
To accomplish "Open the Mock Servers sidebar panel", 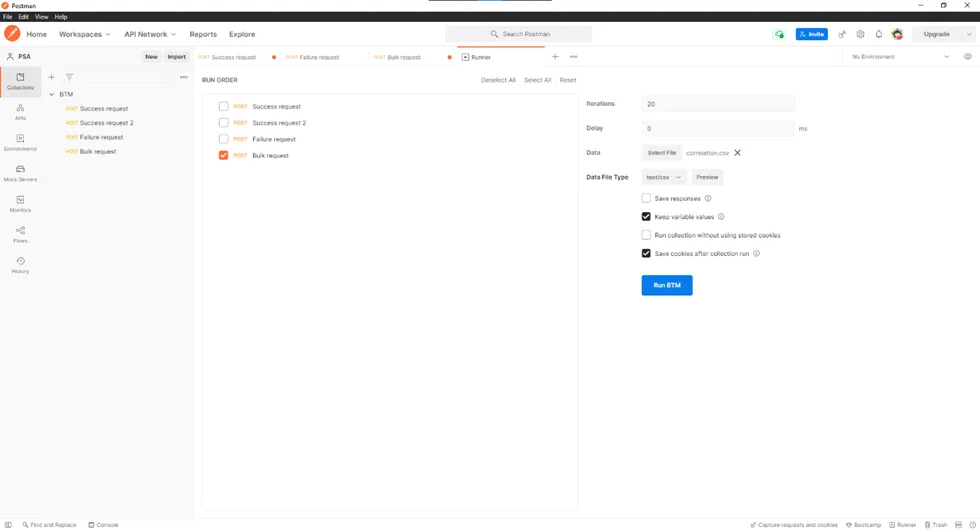I will (20, 173).
